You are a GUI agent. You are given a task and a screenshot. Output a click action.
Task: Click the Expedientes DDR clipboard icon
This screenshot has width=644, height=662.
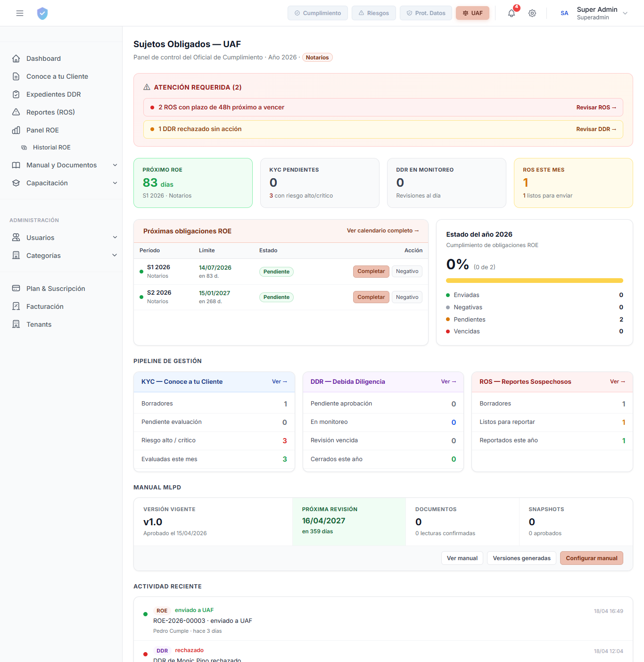16,94
